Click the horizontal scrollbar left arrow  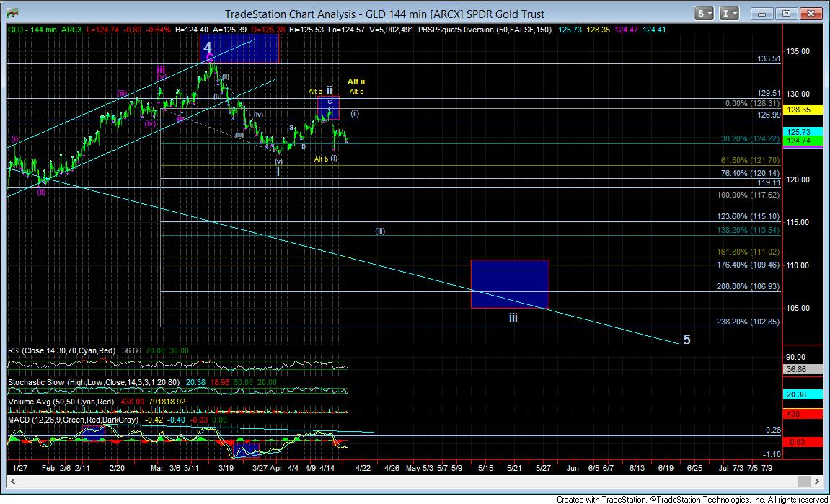tap(13, 481)
